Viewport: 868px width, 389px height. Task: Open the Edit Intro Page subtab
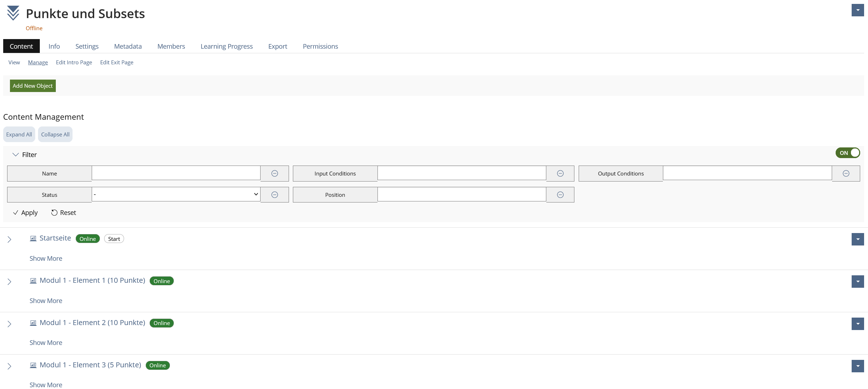[74, 62]
